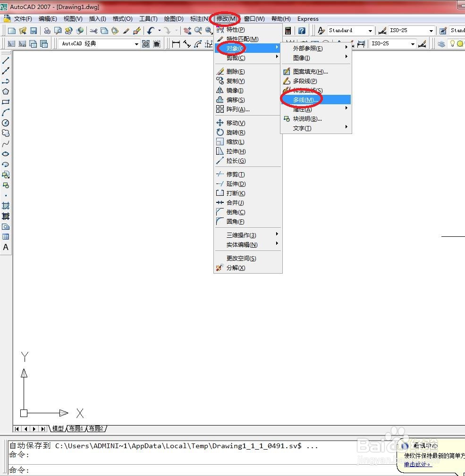
Task: Open the 格式(O) menu
Action: (122, 19)
